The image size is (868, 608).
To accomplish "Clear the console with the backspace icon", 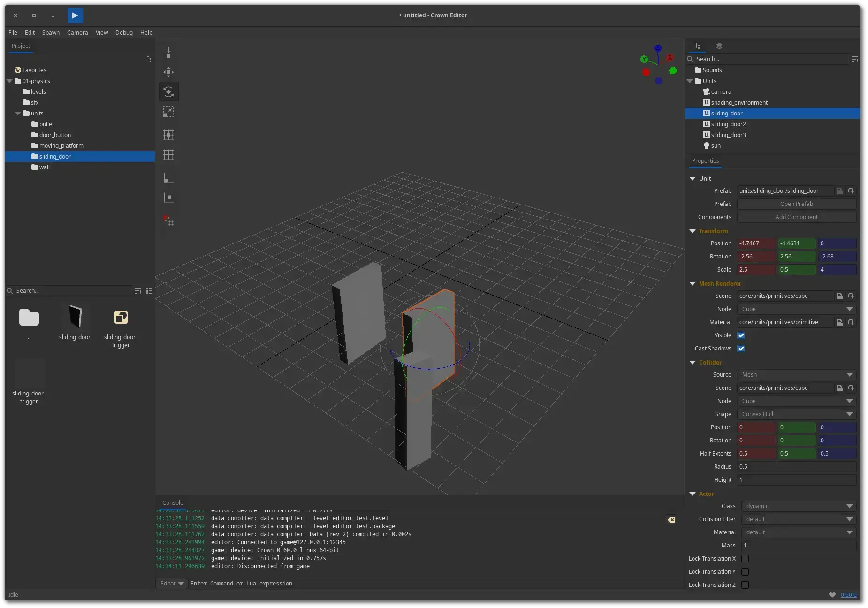I will tap(671, 519).
